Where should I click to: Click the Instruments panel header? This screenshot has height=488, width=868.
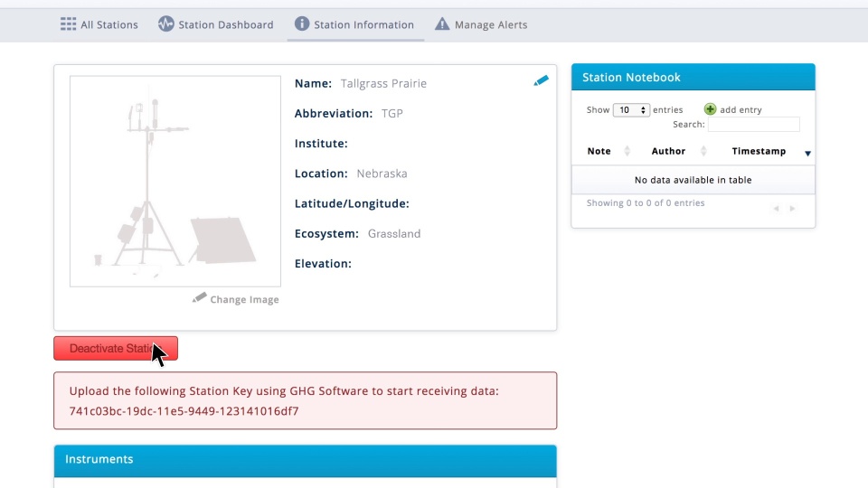pos(305,460)
